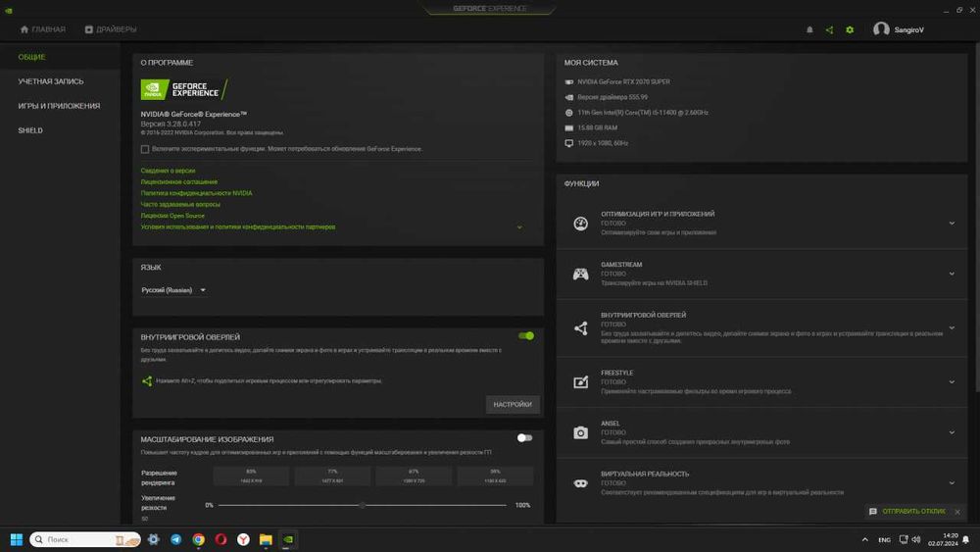Expand the virtual reality feature chevron
The image size is (980, 552).
click(952, 483)
